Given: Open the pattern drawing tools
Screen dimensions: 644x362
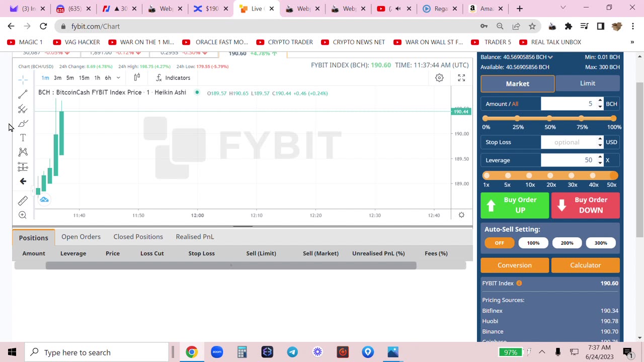Looking at the screenshot, I should coord(23,152).
